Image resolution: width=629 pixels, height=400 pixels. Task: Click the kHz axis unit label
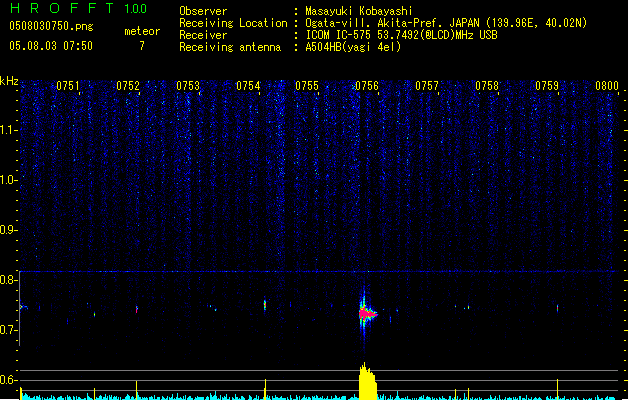coord(9,80)
